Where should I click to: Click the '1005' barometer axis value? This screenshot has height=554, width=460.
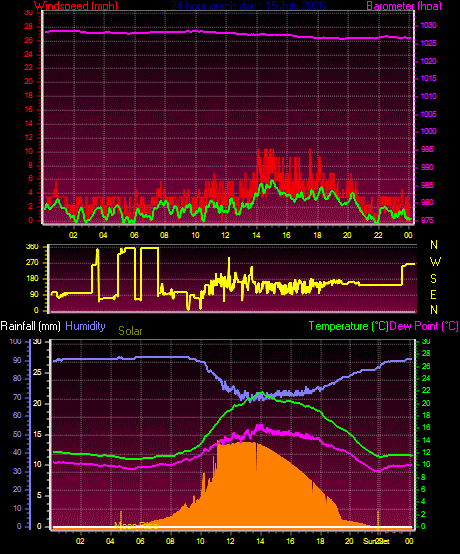(x=428, y=114)
